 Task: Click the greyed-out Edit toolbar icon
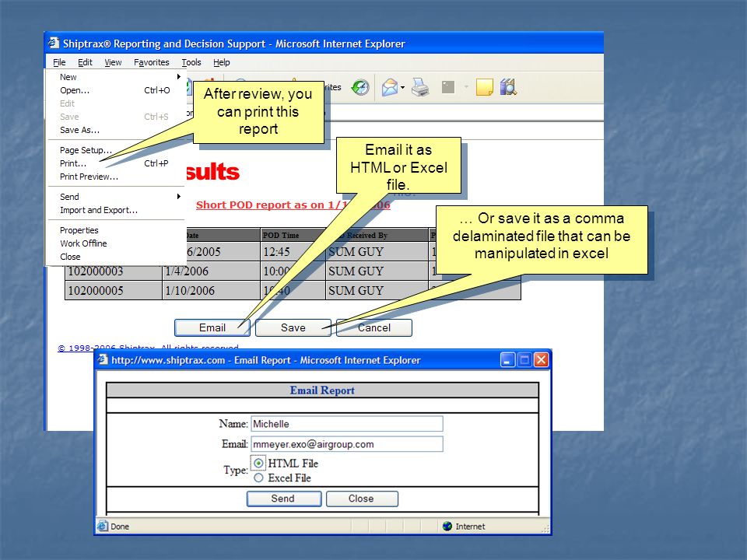[x=448, y=87]
